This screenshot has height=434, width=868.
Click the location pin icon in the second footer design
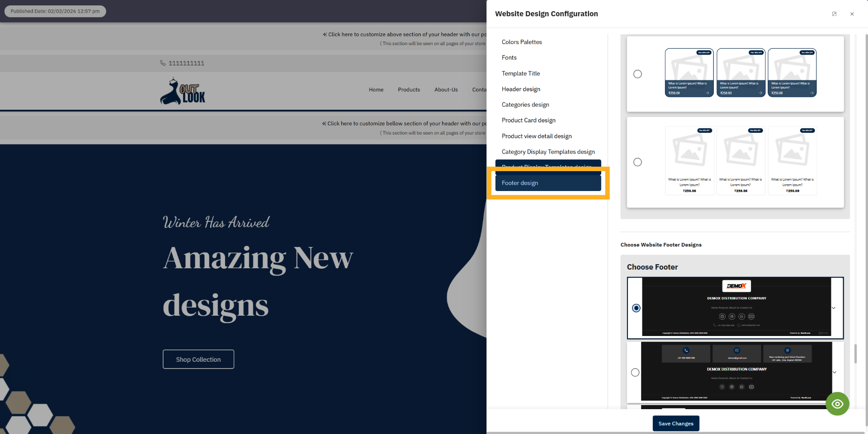[788, 350]
